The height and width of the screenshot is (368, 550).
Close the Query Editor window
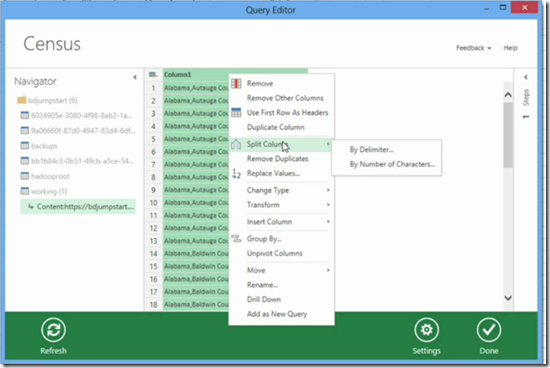[x=524, y=7]
